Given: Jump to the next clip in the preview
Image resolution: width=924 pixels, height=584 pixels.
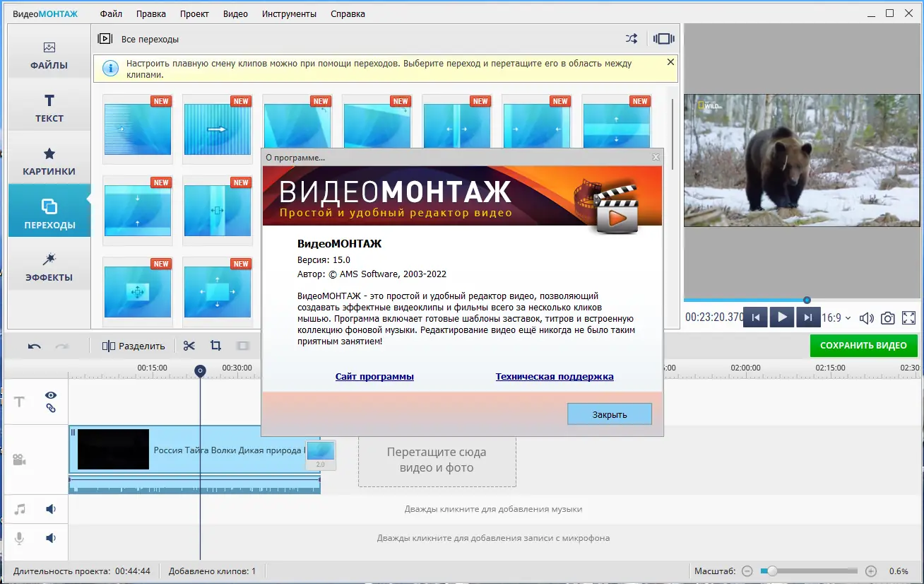Looking at the screenshot, I should (x=808, y=317).
